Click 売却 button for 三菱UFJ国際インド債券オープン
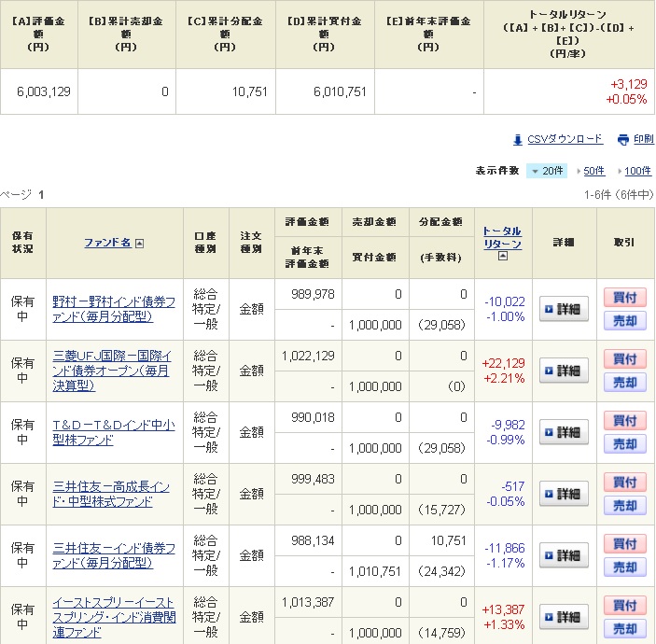 coord(624,383)
